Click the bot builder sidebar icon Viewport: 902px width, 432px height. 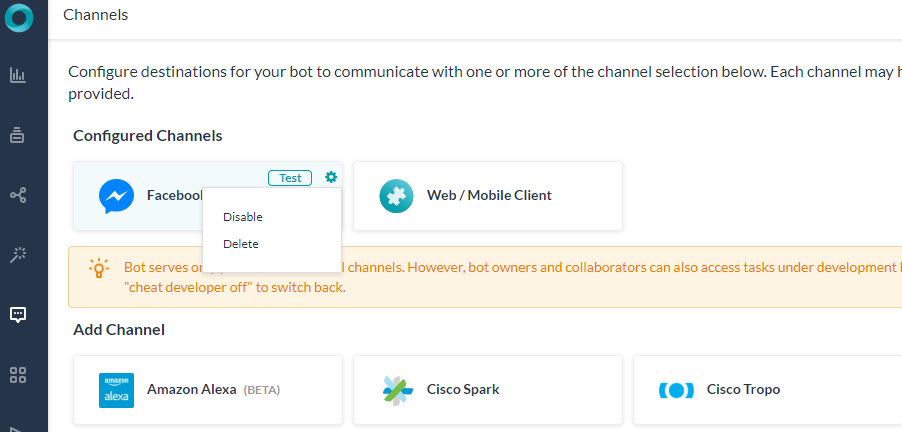tap(18, 135)
